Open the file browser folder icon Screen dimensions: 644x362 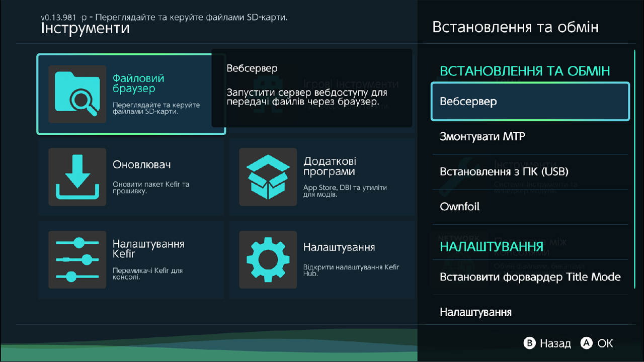pyautogui.click(x=77, y=94)
